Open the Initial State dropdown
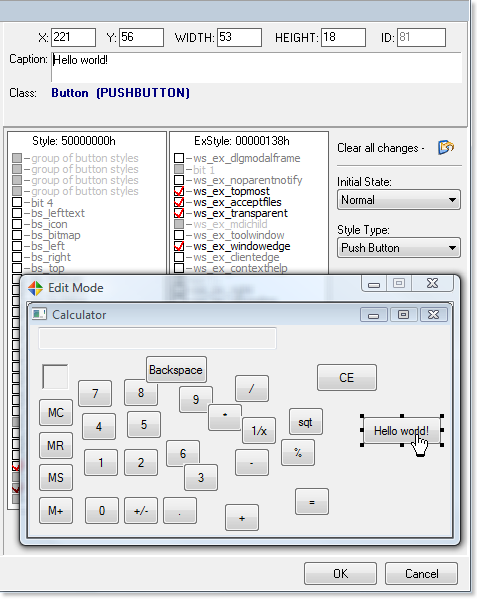 point(399,200)
